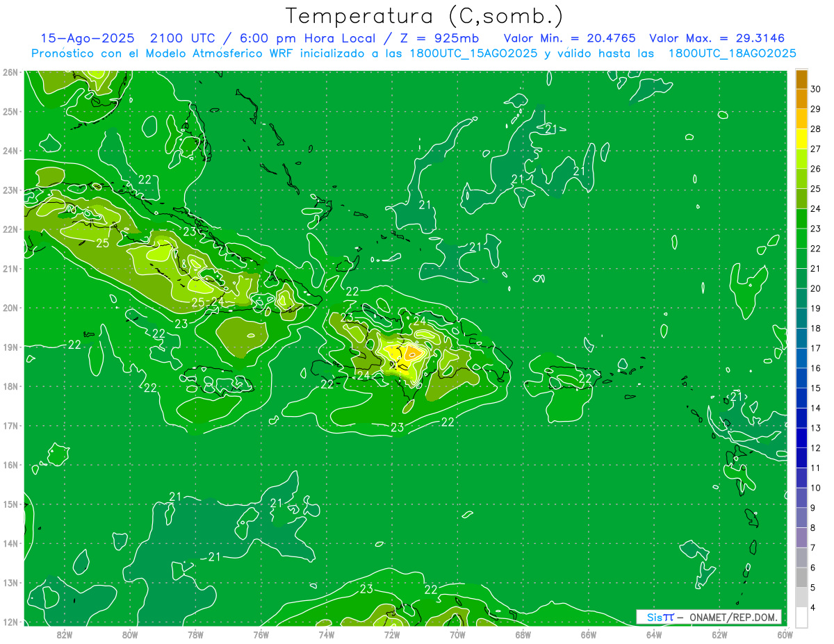
Task: Click the '70W' longitude label
Action: click(457, 634)
